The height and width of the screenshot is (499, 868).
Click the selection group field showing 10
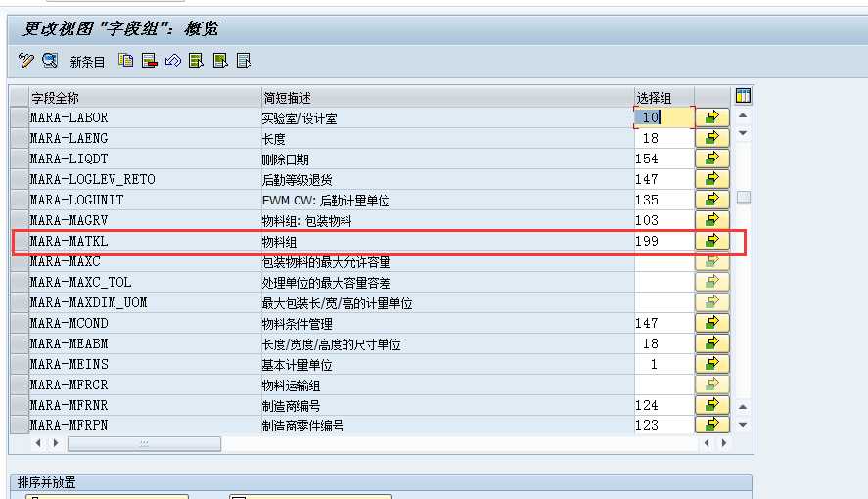(x=663, y=117)
